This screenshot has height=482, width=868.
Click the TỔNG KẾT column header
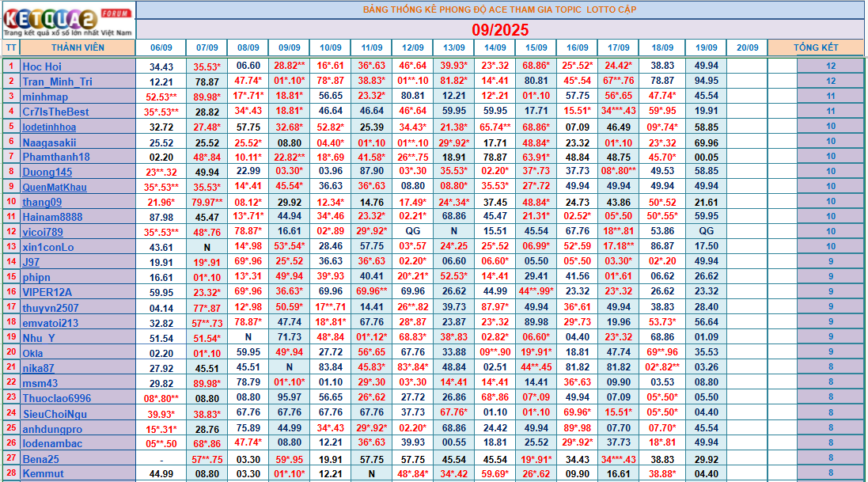tap(816, 47)
